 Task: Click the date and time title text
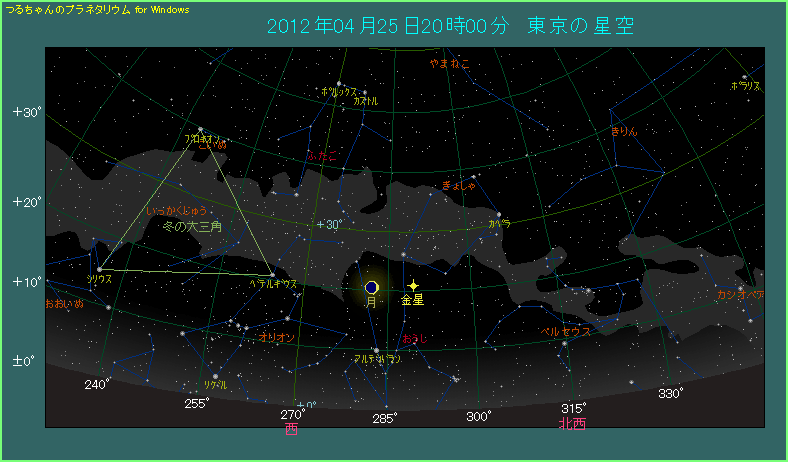[x=452, y=25]
